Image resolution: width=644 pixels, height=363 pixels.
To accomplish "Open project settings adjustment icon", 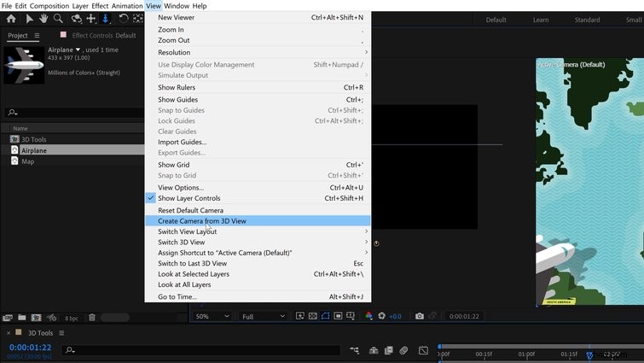I will 51,318.
